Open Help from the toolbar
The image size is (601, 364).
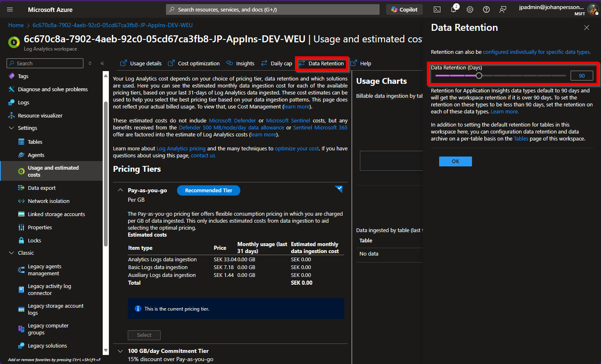click(x=361, y=63)
